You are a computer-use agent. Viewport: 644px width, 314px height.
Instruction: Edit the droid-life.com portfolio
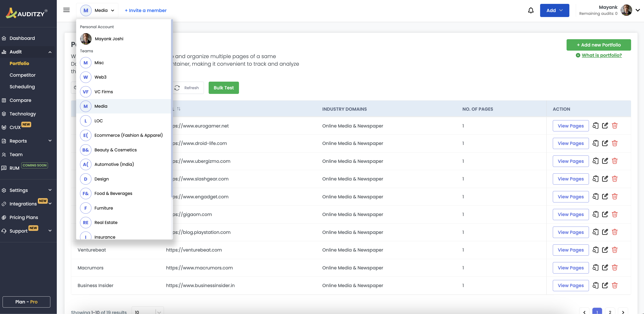click(x=605, y=143)
